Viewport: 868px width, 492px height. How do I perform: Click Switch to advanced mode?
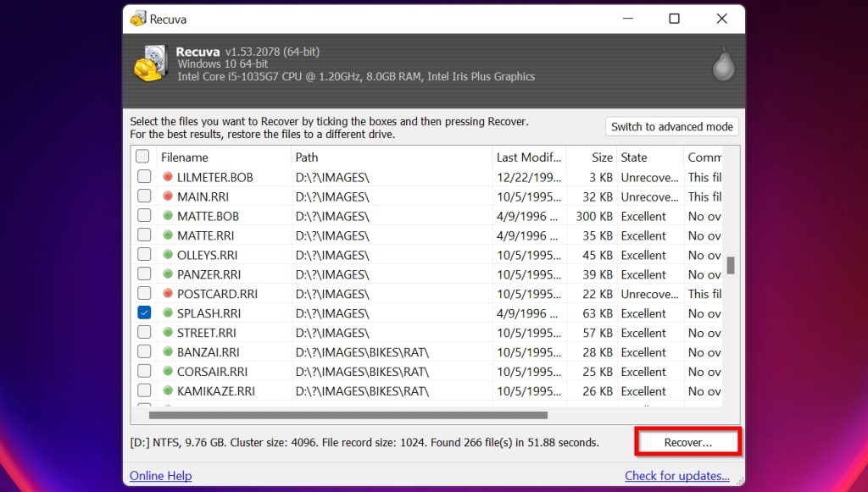(x=671, y=126)
